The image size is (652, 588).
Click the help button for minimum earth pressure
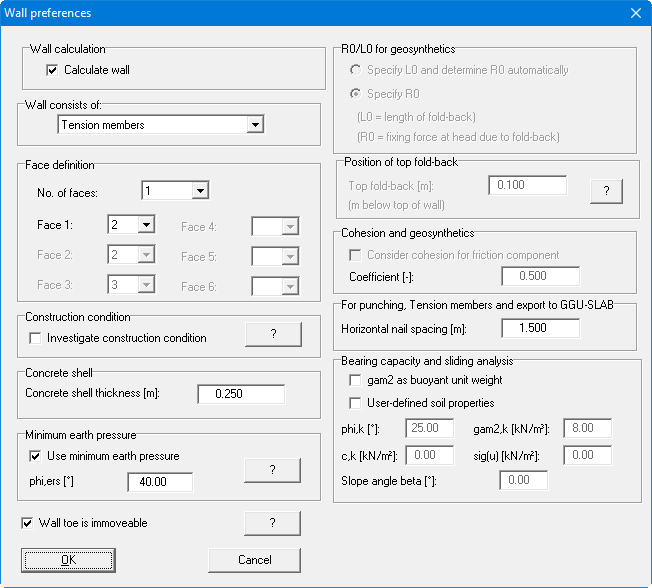[x=272, y=469]
